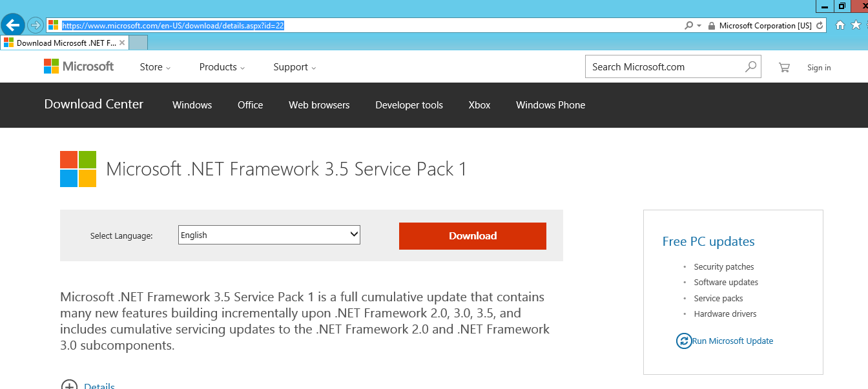Click the security lock icon in the address bar
The height and width of the screenshot is (389, 868).
tap(712, 26)
